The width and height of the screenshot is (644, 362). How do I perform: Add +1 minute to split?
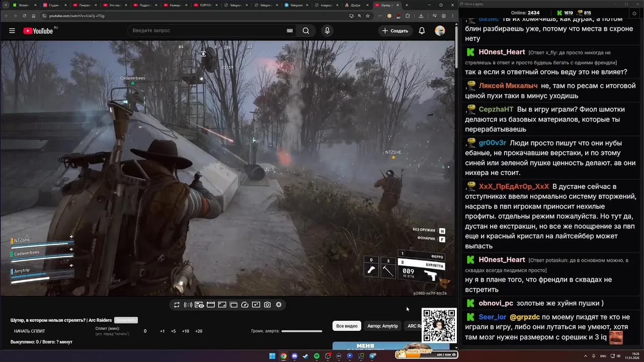coord(163,331)
